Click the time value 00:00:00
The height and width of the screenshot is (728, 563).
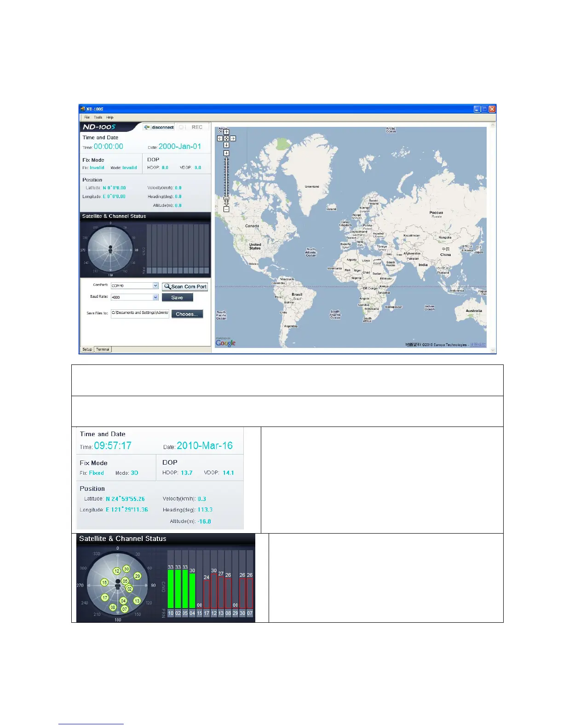tap(109, 147)
